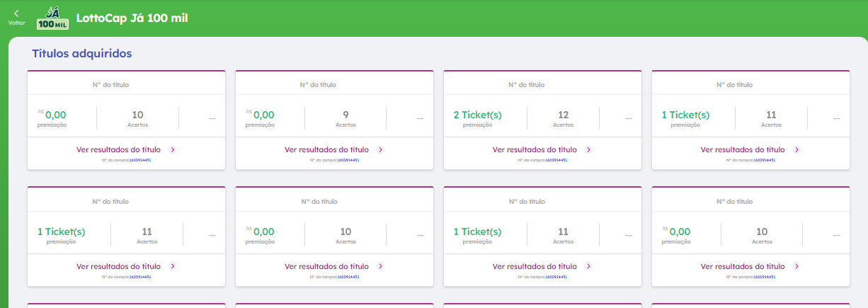
Task: View results of the third second-row card
Action: point(535,267)
